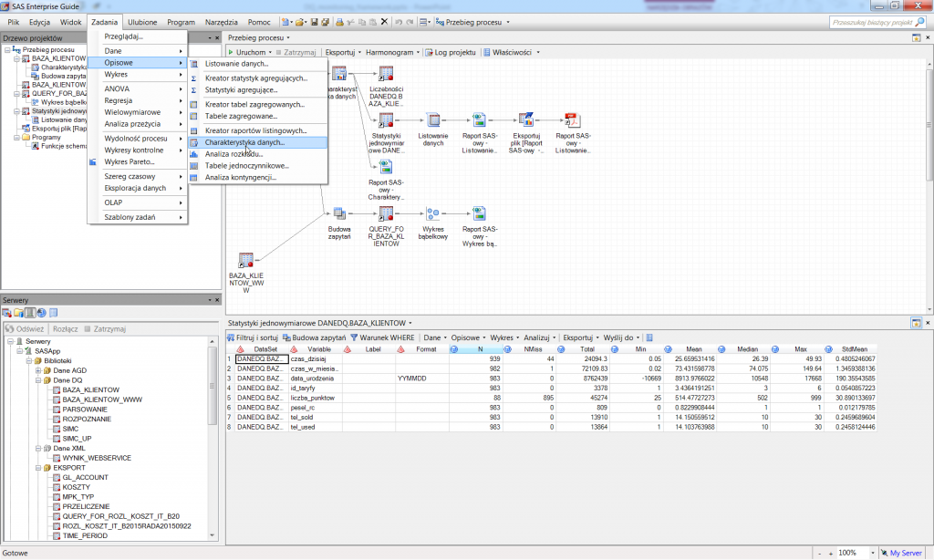Choose Listowanie danych in Opisowe submenu
The height and width of the screenshot is (560, 934).
click(258, 64)
